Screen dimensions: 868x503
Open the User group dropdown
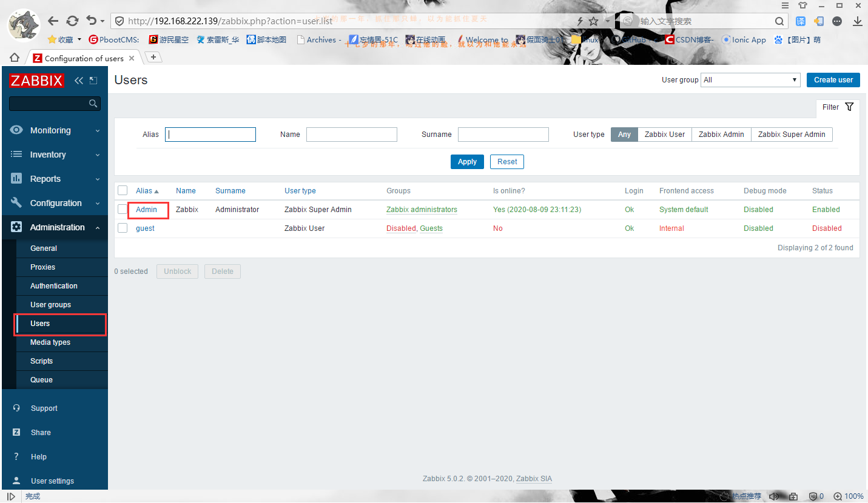(751, 80)
